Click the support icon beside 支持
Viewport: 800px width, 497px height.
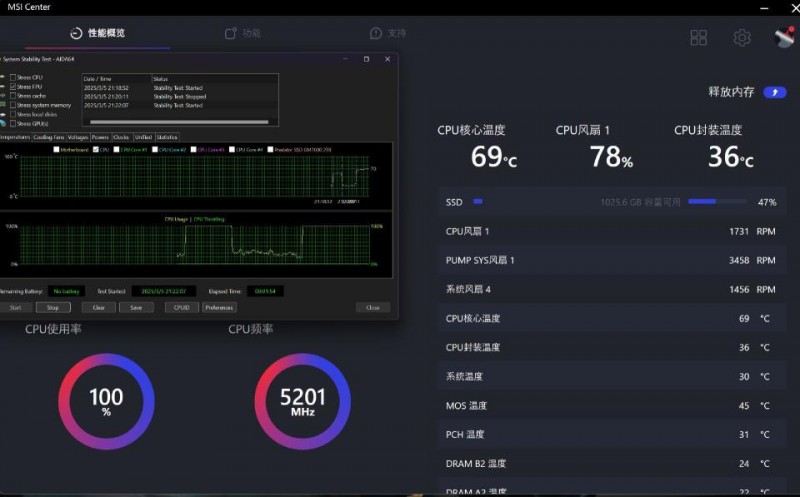[x=376, y=33]
